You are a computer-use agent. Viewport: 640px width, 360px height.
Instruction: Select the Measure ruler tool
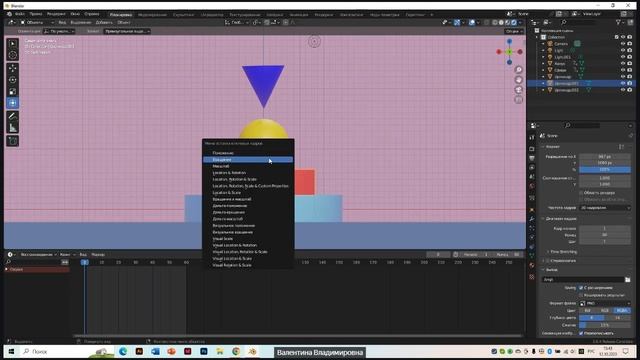point(13,128)
